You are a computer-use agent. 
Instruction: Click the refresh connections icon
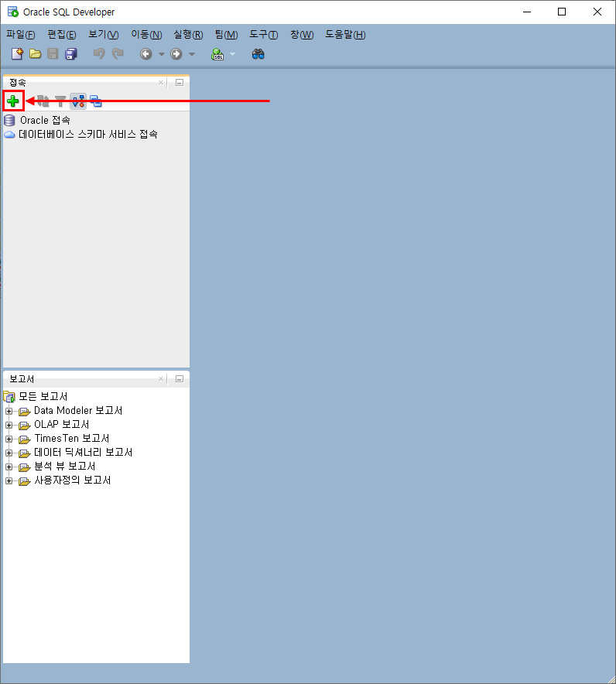click(x=43, y=101)
